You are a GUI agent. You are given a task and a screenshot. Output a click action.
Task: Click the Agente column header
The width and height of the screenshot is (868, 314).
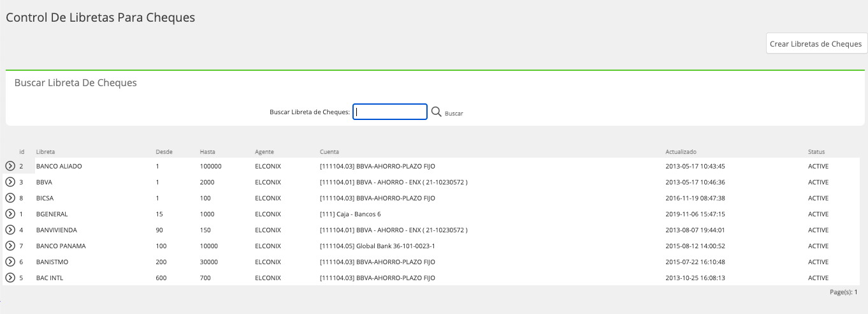[x=264, y=152]
